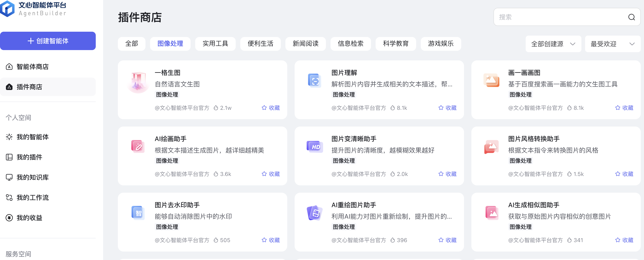
Task: Select the 实用工具 category tab
Action: 215,44
